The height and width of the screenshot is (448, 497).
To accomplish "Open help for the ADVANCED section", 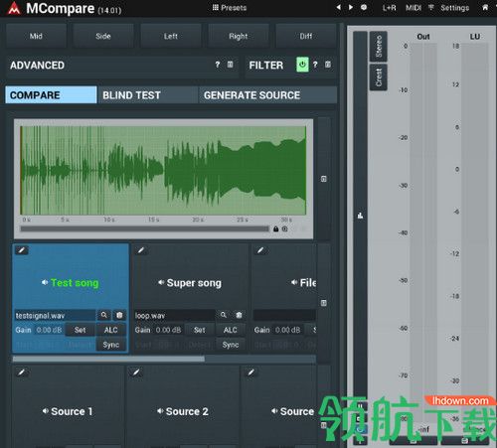I will click(218, 65).
